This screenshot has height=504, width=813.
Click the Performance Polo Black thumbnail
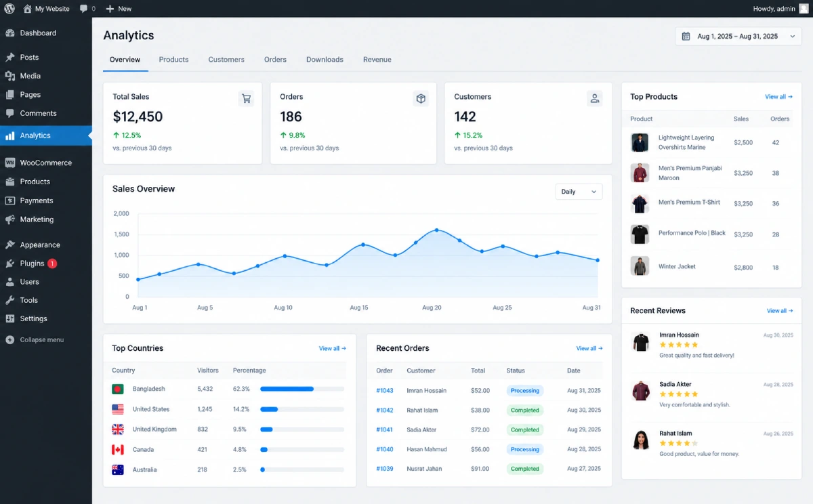(640, 234)
